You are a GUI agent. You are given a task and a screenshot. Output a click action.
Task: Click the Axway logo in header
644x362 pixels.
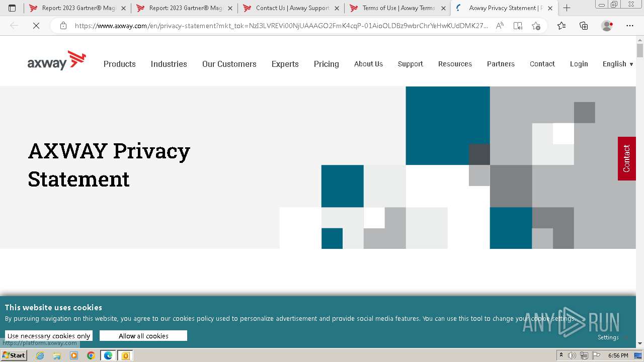(56, 60)
